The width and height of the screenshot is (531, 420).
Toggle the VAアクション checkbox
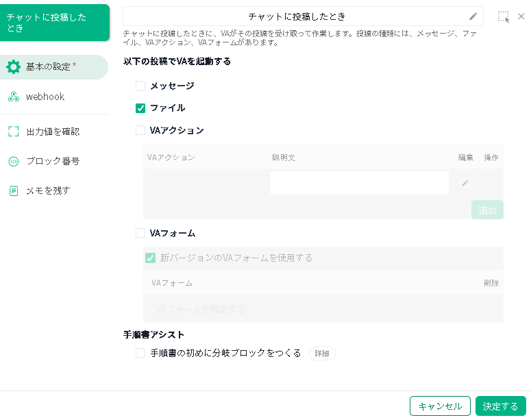tap(140, 130)
